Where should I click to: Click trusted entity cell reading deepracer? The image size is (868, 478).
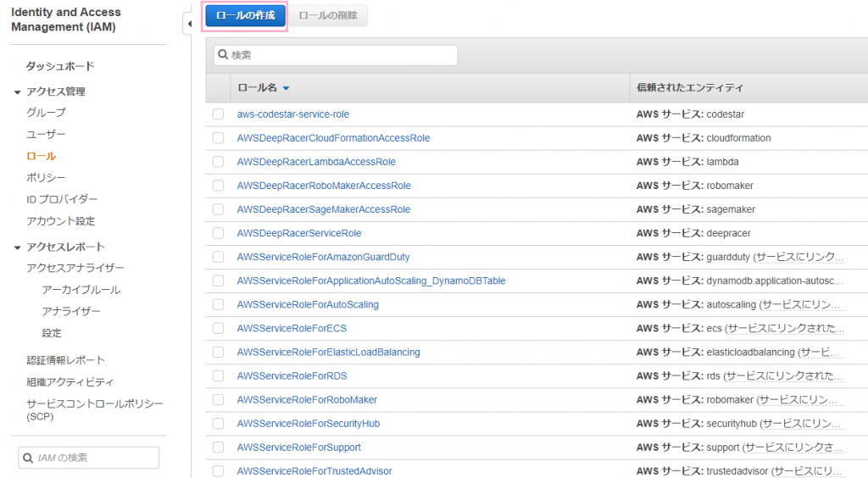[x=693, y=233]
